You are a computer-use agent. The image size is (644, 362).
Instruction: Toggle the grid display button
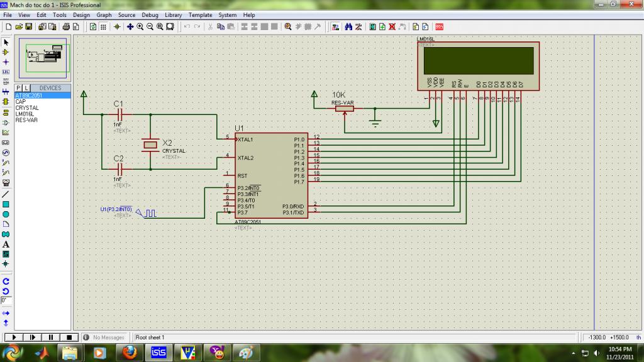click(x=103, y=27)
